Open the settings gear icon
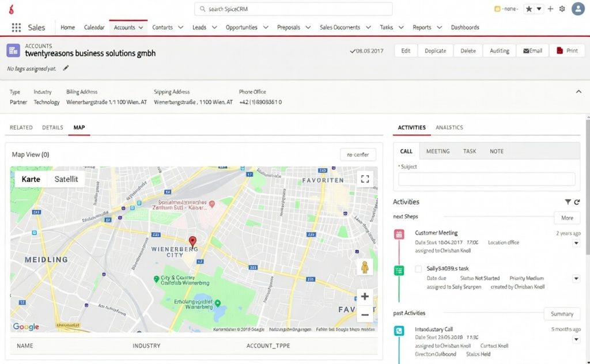 click(x=562, y=9)
